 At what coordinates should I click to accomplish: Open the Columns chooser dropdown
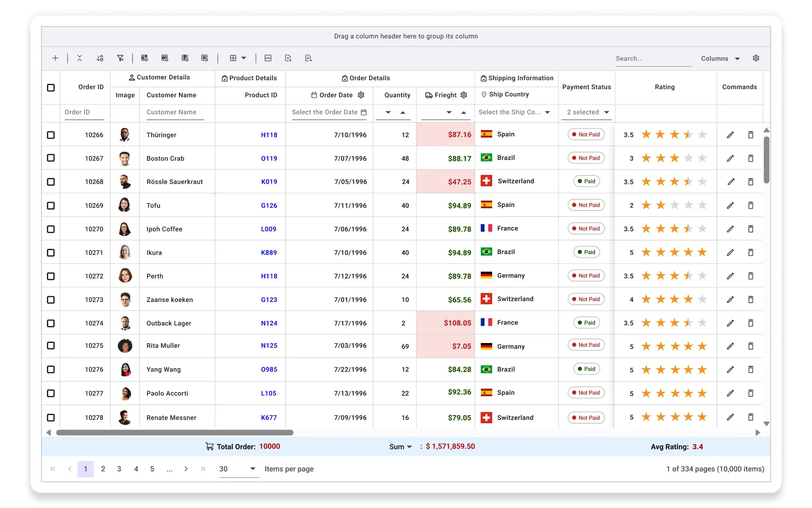click(720, 59)
